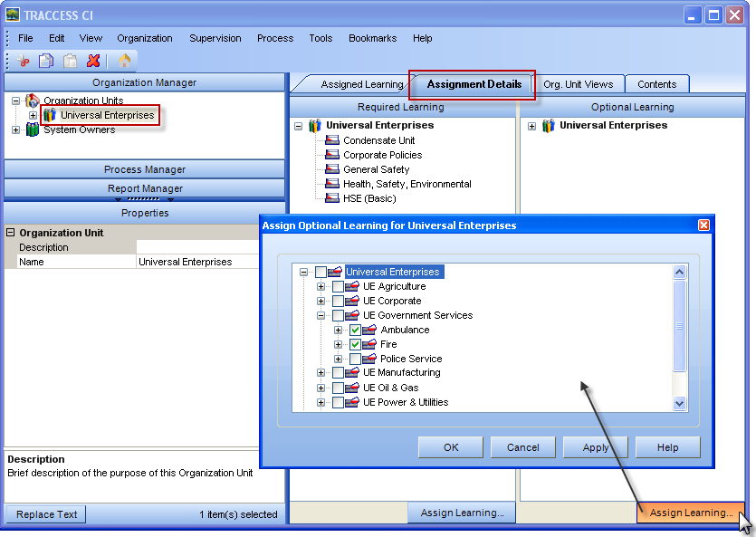Image resolution: width=756 pixels, height=537 pixels.
Task: Uncheck the Ambulance checkbox
Action: coord(357,330)
